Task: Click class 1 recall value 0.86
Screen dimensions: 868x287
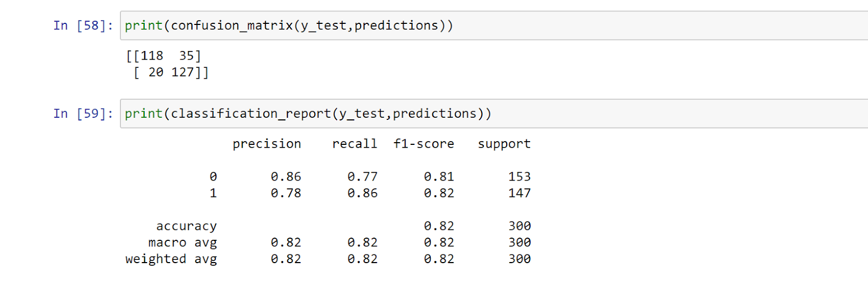Action: point(362,193)
